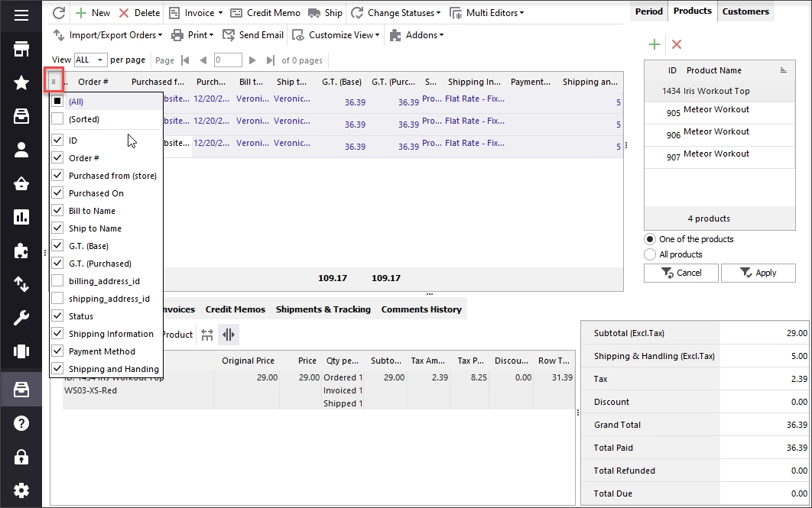Image resolution: width=812 pixels, height=508 pixels.
Task: Click the green plus add product filter
Action: [x=654, y=44]
